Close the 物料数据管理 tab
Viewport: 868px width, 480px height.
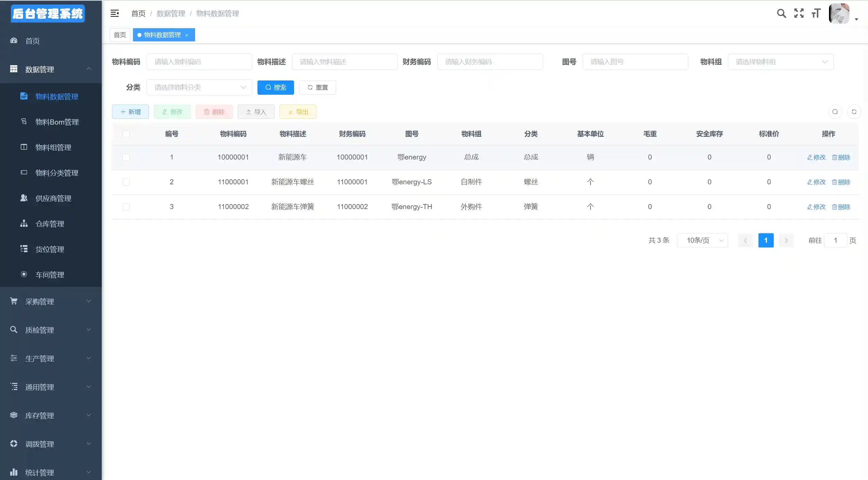click(x=187, y=35)
